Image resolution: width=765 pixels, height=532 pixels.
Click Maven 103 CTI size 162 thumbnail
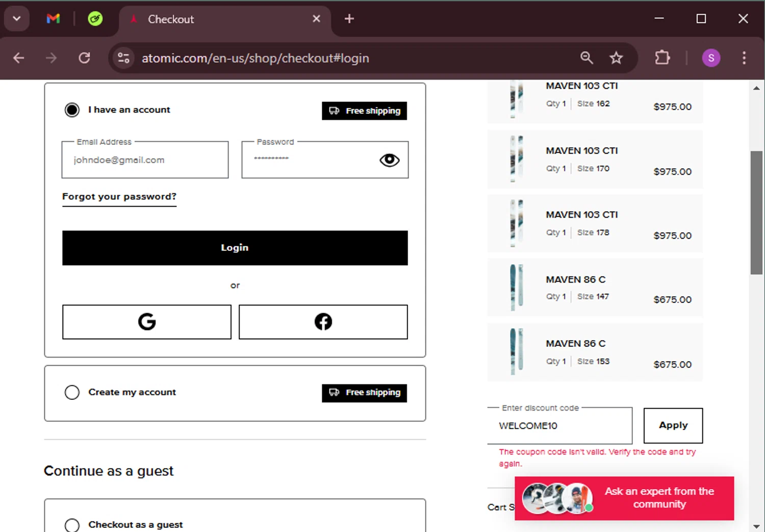(517, 99)
